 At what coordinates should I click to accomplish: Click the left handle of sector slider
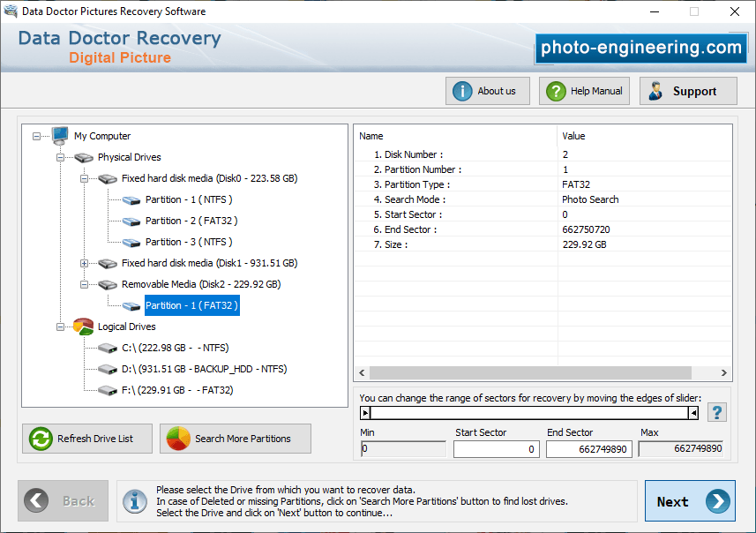pos(365,413)
